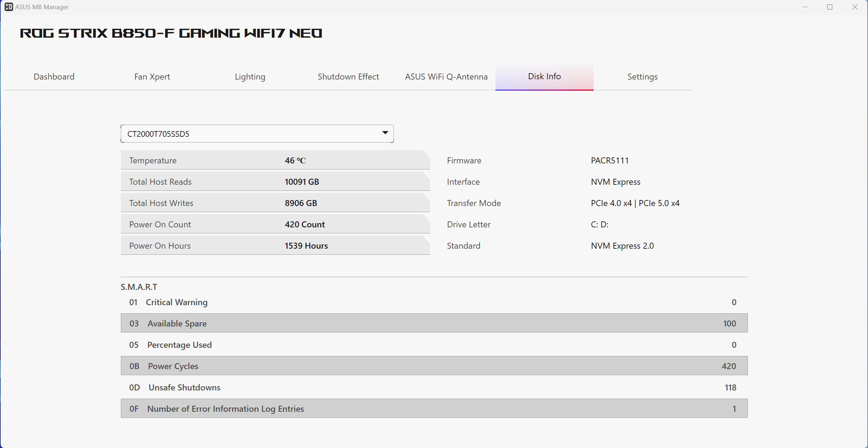Viewport: 868px width, 448px height.
Task: Click the S.M.A.R.T section heading
Action: [x=139, y=287]
